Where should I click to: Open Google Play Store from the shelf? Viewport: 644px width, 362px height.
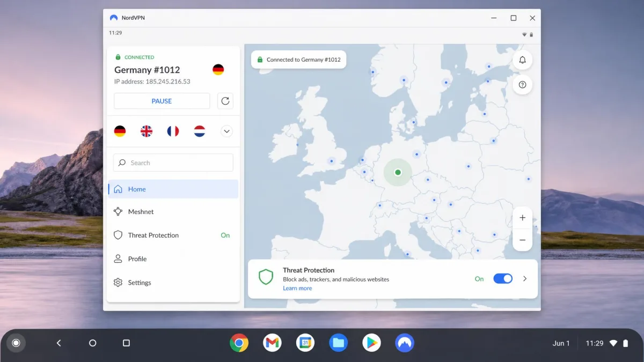click(x=371, y=343)
